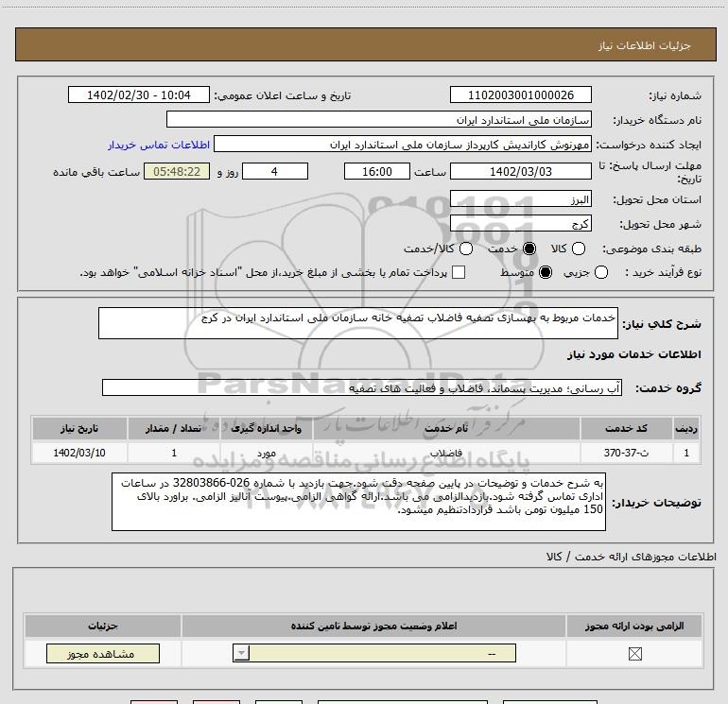
Task: Click response deadline date 1402/03/03
Action: coord(520,172)
